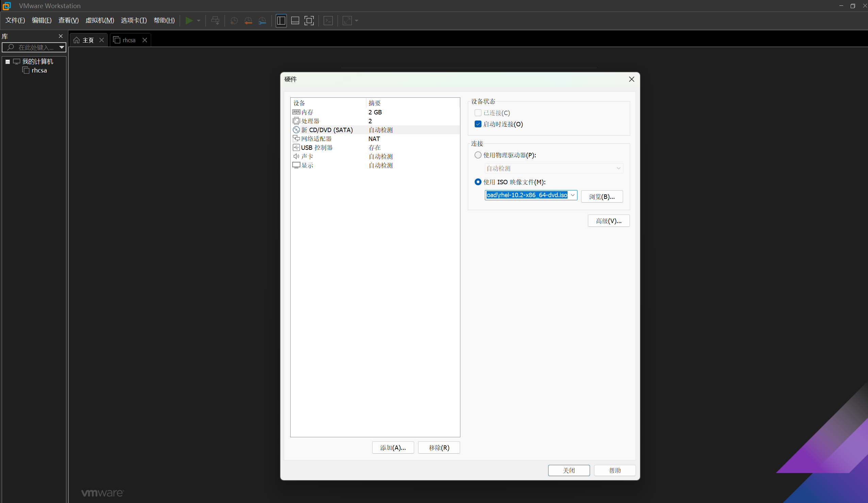Open the snapshot manager wrench-clock icon

[x=262, y=21]
